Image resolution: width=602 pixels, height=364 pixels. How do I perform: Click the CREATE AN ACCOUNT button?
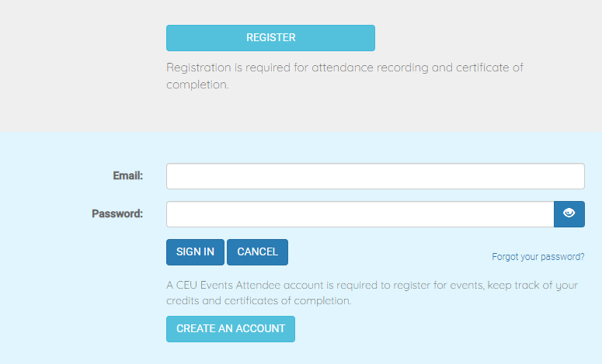tap(231, 328)
